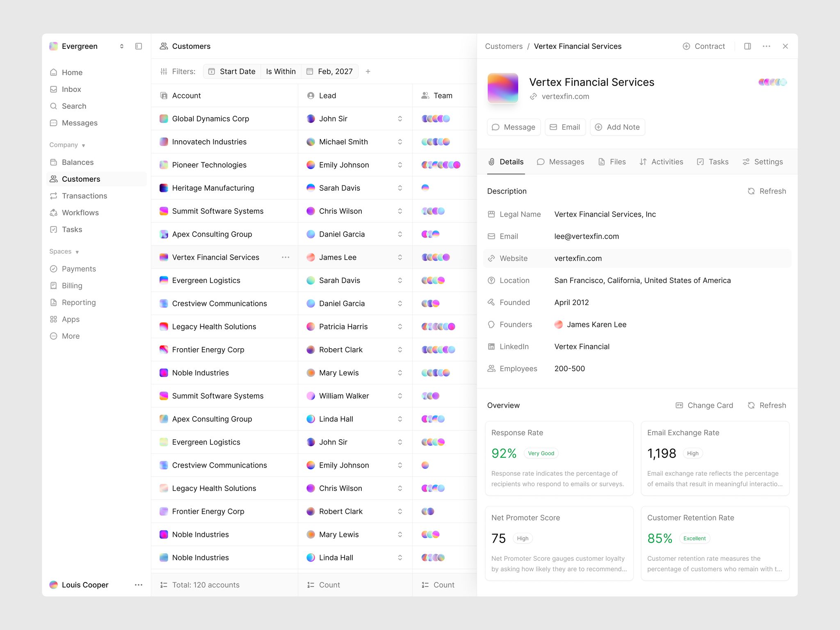Open the Lead column Count aggregate
The image size is (840, 630).
324,585
